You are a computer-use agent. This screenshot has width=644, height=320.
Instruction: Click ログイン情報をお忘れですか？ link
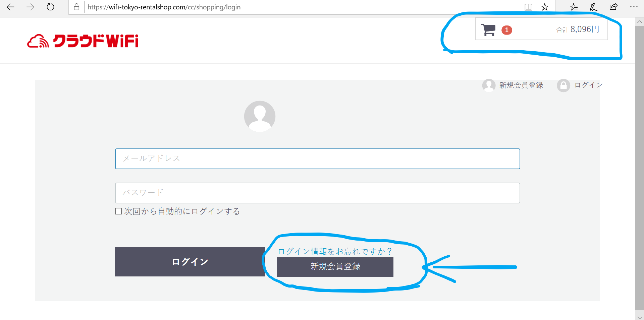(335, 251)
